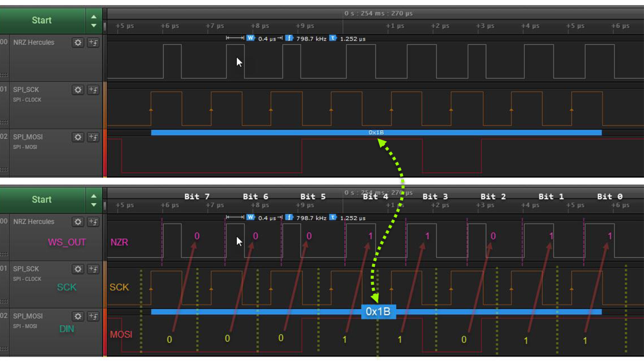Open NRZ Hercules channel settings gear in upper panel
This screenshot has height=362, width=644.
coord(78,43)
